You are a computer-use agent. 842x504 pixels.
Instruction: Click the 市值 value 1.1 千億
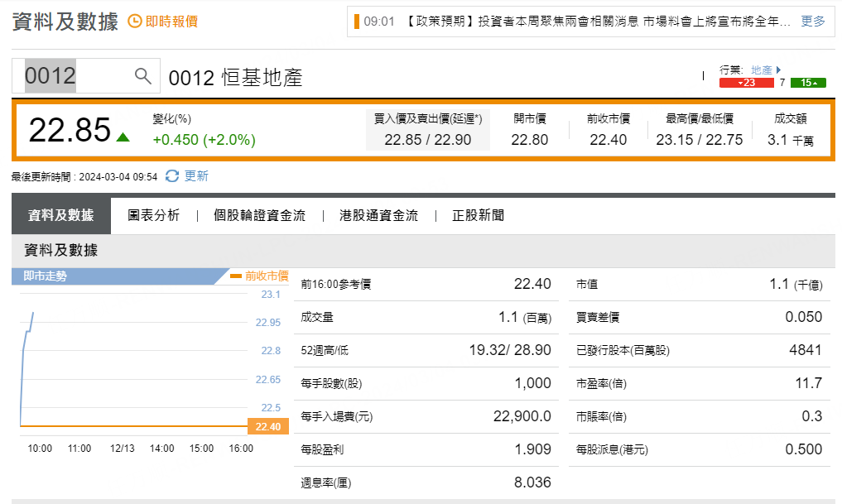click(x=796, y=284)
